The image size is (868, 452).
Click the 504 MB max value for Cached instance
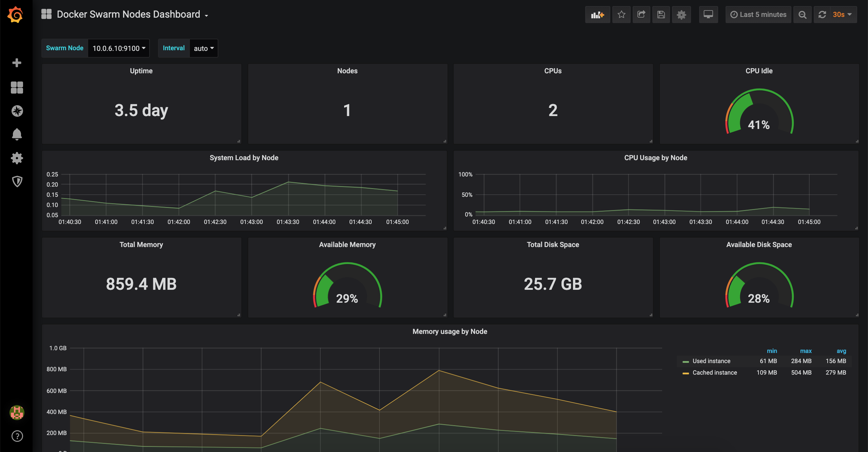[801, 373]
